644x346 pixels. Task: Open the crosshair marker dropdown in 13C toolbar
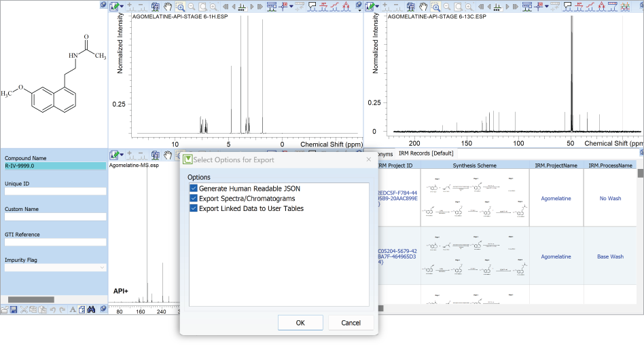click(x=547, y=7)
